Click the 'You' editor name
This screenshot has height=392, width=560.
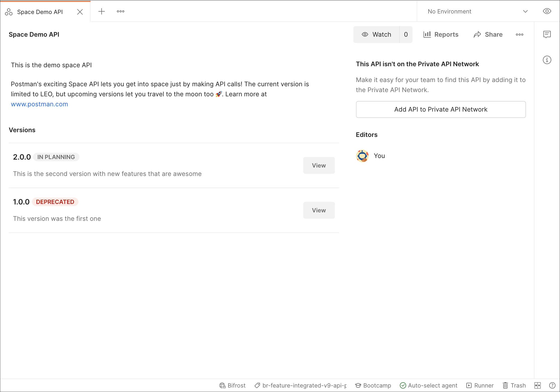tap(379, 156)
